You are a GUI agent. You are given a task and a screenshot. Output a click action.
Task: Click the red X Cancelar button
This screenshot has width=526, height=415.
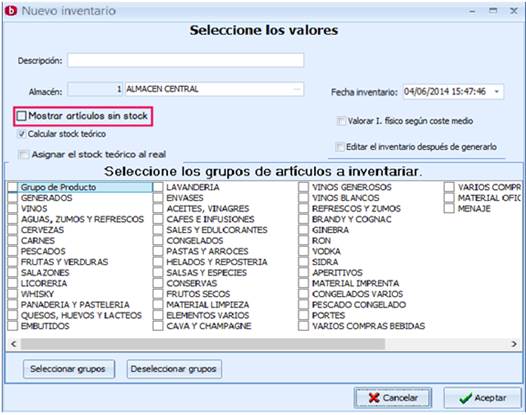pos(392,398)
